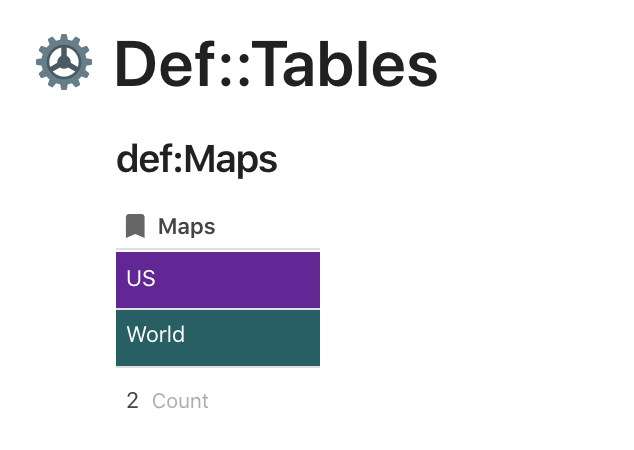
Task: Select the def:Maps table heading
Action: coord(196,159)
